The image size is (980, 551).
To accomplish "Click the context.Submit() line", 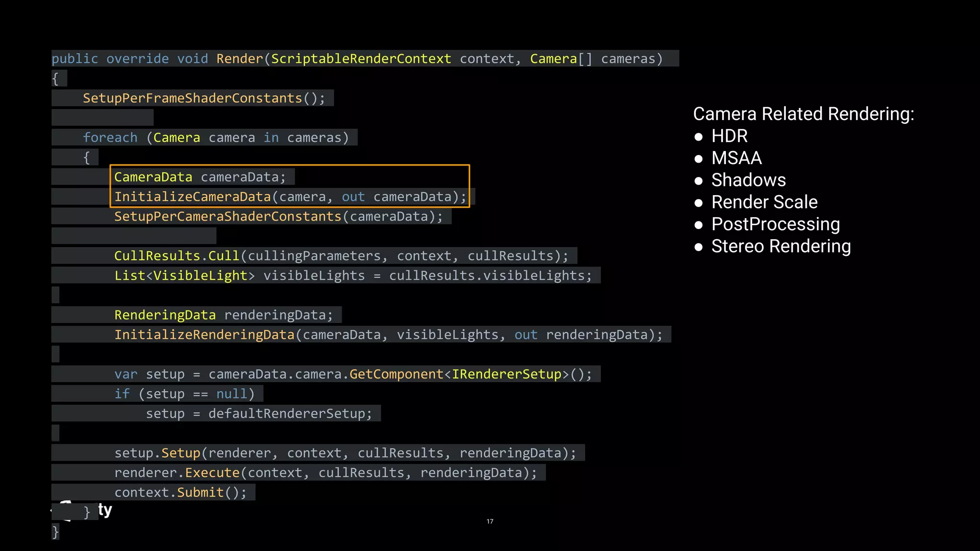I will (180, 492).
